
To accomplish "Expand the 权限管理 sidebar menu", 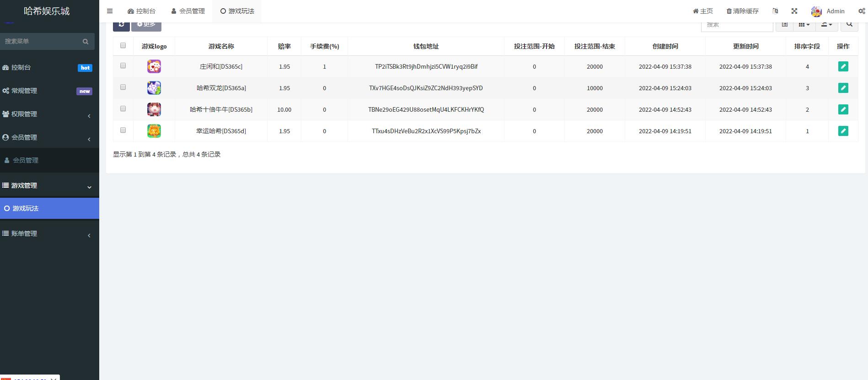I will tap(49, 114).
